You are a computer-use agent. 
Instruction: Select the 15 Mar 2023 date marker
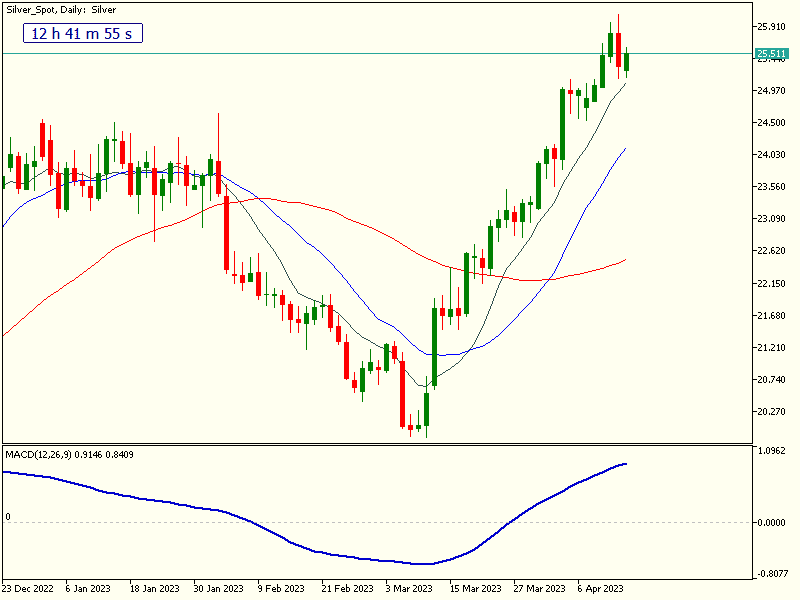[x=473, y=589]
